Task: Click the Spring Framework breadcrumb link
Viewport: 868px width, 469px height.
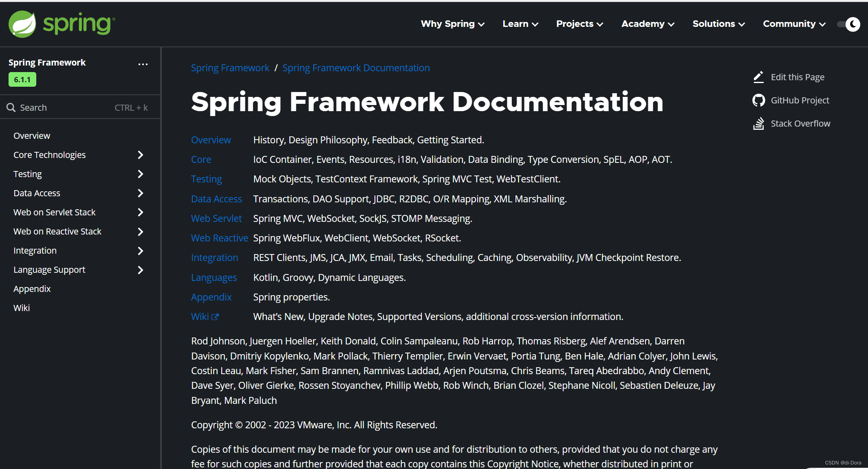Action: click(x=230, y=68)
